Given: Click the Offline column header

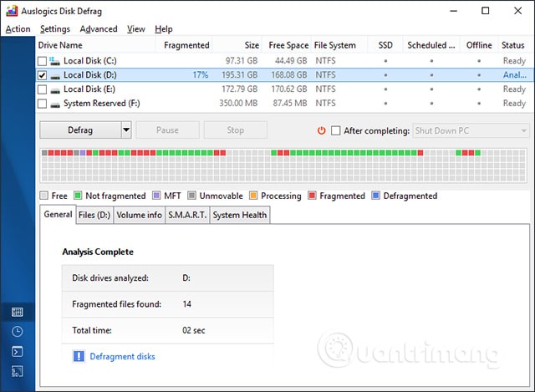Looking at the screenshot, I should (x=479, y=45).
